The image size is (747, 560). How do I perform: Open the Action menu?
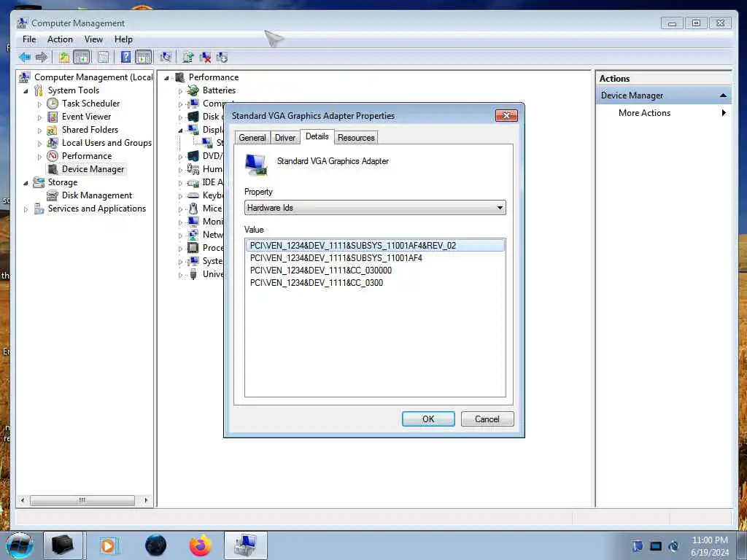click(x=60, y=39)
